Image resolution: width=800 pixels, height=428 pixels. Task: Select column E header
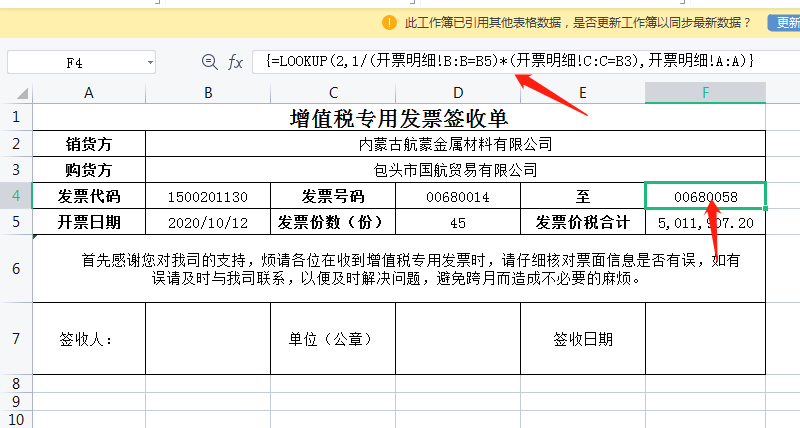583,93
